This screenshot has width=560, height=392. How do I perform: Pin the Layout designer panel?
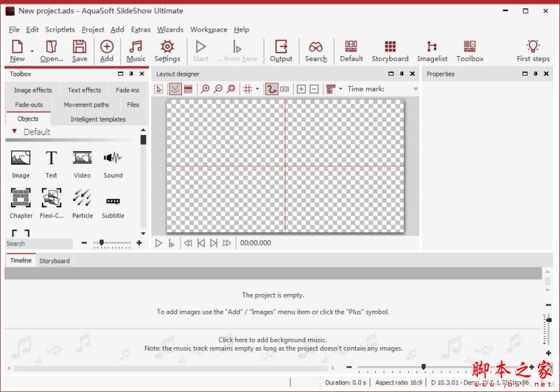pyautogui.click(x=402, y=74)
